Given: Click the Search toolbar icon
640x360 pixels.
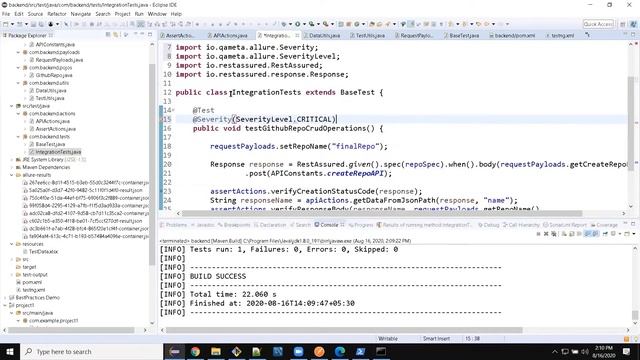Looking at the screenshot, I should point(388,24).
